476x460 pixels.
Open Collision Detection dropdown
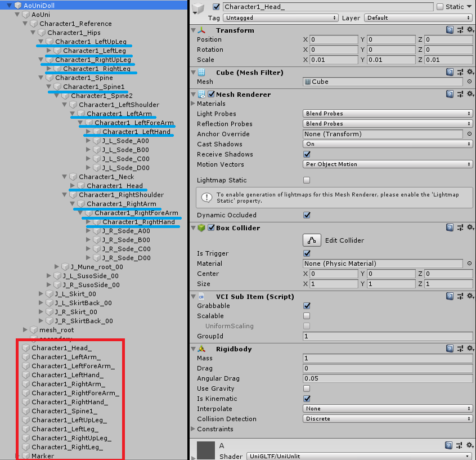click(388, 418)
